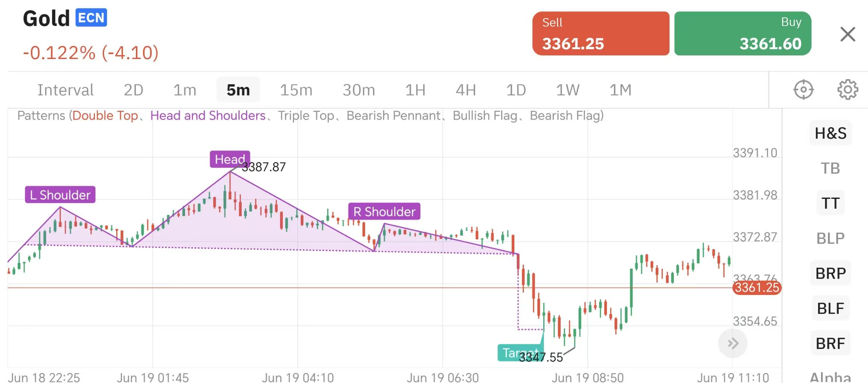Image resolution: width=868 pixels, height=383 pixels.
Task: Switch to the 2D interval
Action: click(133, 90)
